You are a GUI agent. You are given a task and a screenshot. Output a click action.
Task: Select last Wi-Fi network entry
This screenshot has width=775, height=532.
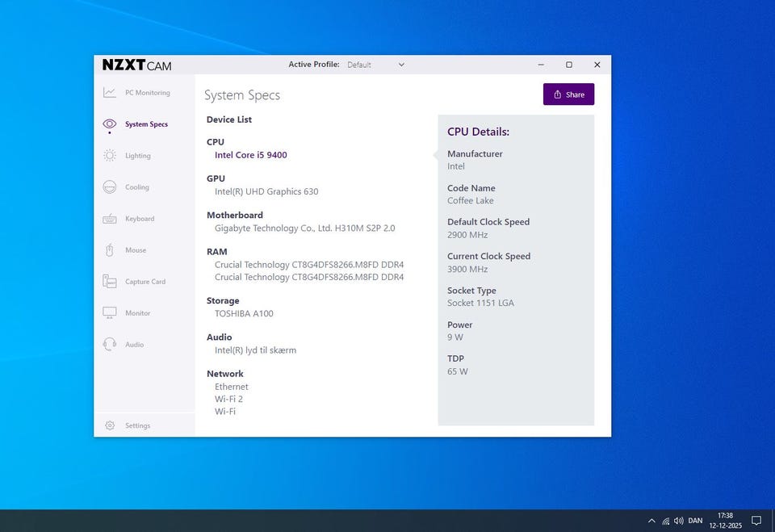[x=225, y=412]
